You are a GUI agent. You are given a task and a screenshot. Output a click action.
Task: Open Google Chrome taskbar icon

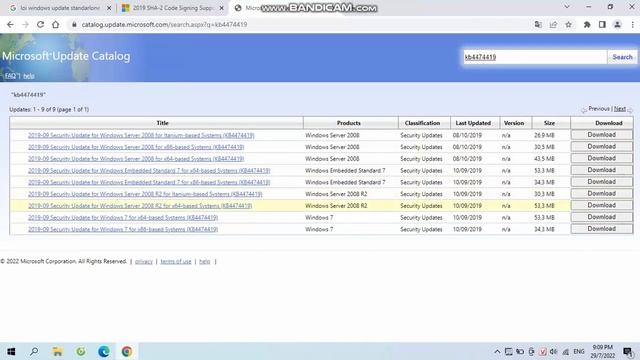(x=127, y=351)
